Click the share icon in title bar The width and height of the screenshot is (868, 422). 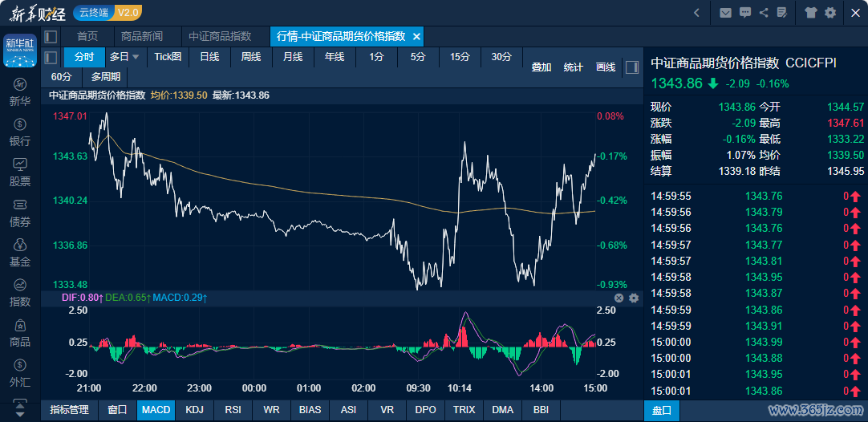point(764,13)
